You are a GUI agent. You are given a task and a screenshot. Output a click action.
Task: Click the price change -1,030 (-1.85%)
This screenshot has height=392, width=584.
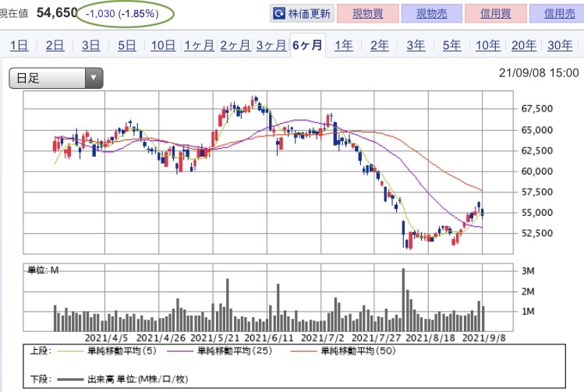122,14
